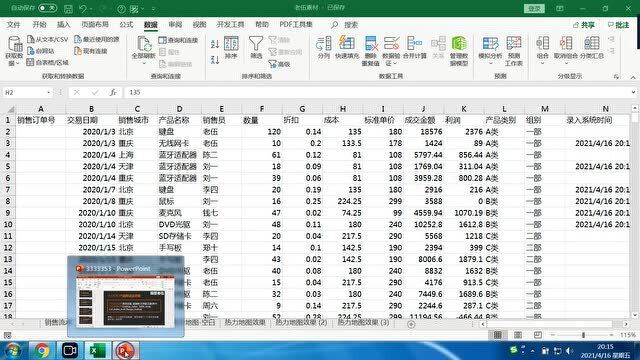Switch to 热力地图效果 (3) sheet tab
640x360 pixels.
(x=363, y=322)
